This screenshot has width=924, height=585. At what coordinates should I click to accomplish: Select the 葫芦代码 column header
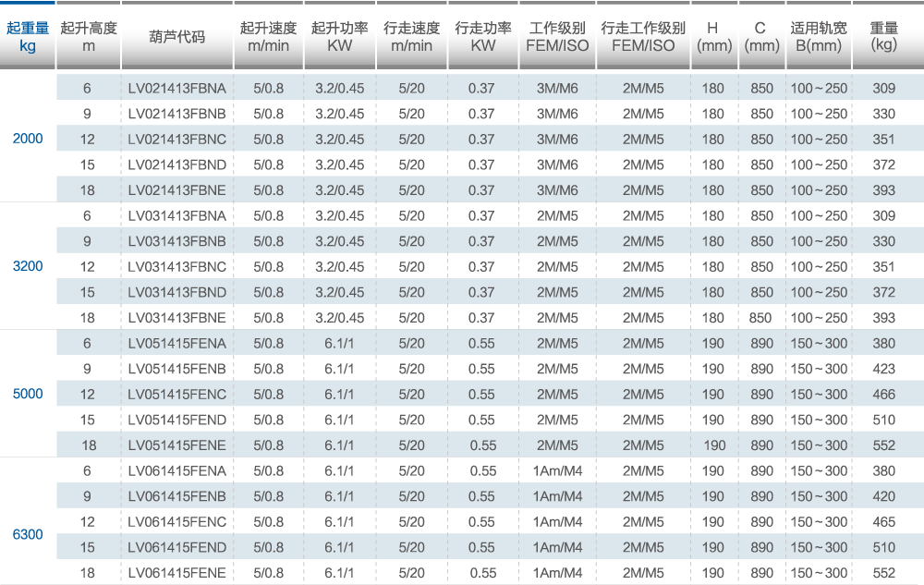(x=176, y=37)
